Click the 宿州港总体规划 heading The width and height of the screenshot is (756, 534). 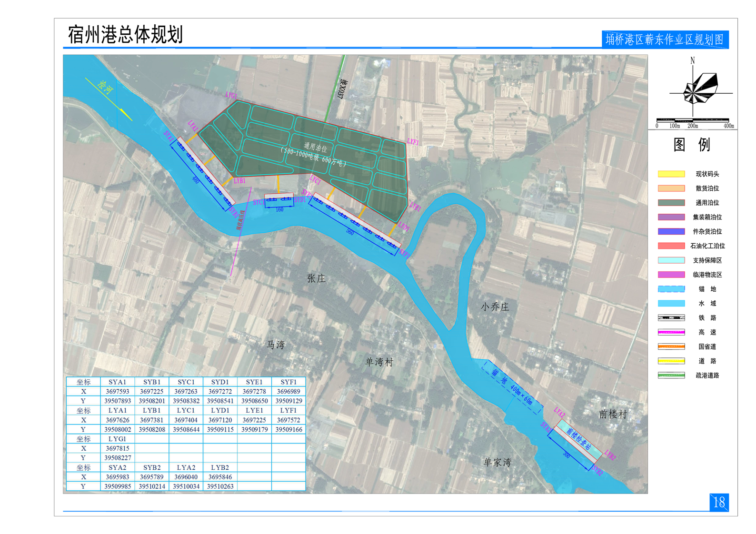point(125,35)
